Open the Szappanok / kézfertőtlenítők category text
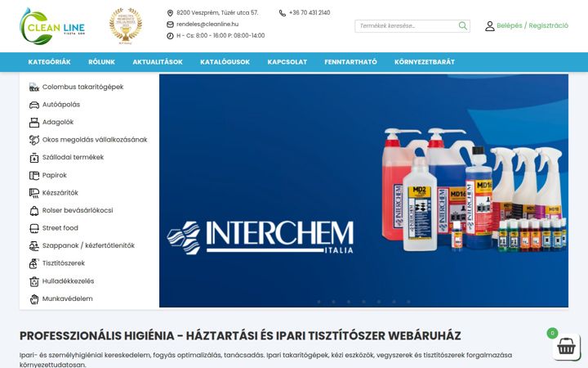The height and width of the screenshot is (368, 588). click(88, 245)
